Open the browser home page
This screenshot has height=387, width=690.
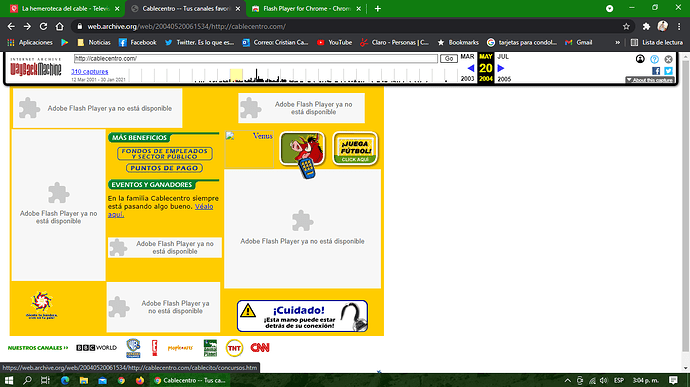tap(59, 26)
